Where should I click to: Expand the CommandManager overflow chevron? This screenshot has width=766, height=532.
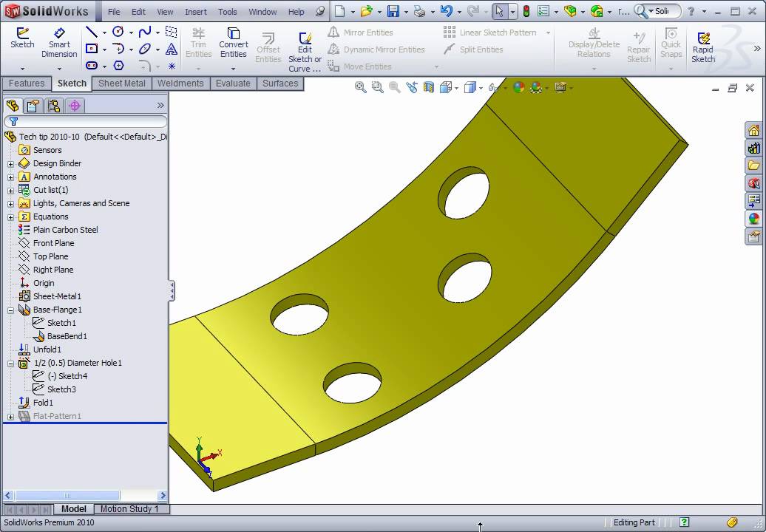pyautogui.click(x=757, y=48)
